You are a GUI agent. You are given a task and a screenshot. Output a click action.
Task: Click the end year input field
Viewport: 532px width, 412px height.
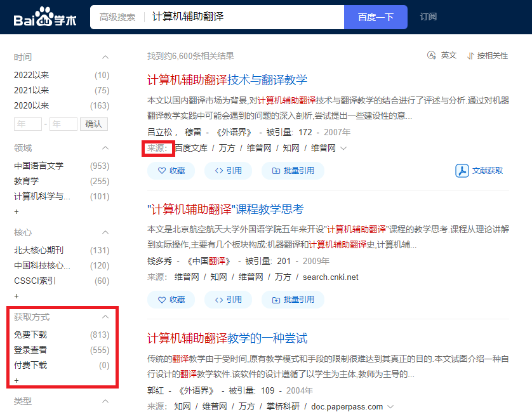click(x=63, y=124)
